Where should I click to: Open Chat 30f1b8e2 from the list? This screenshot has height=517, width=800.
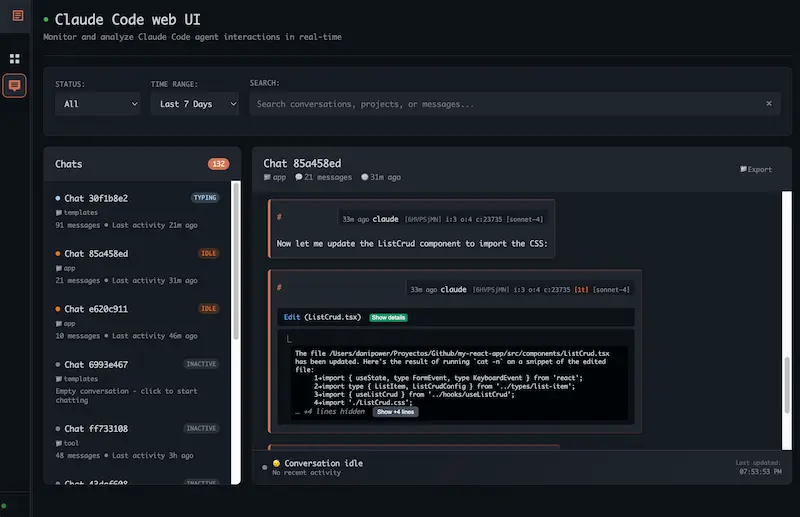pos(138,211)
